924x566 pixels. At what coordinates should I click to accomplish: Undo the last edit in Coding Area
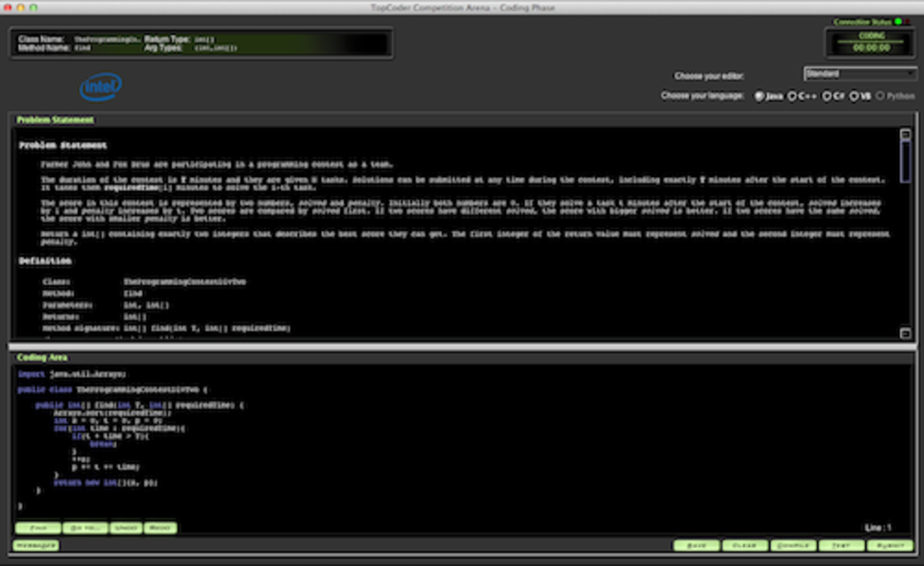click(x=126, y=528)
